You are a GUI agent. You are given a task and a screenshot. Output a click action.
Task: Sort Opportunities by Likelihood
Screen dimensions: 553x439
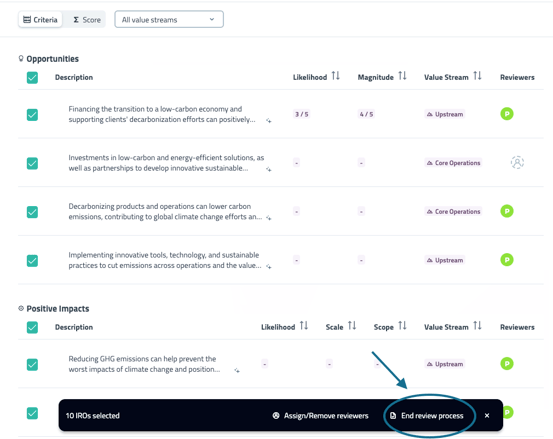click(335, 76)
